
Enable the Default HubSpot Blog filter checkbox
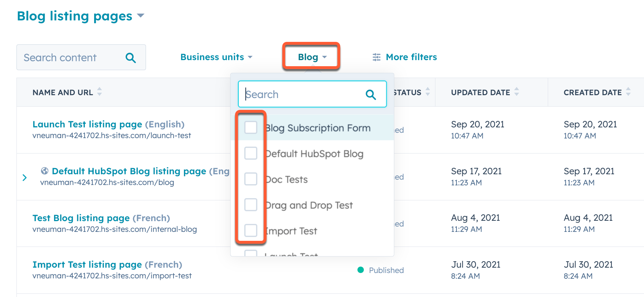pos(251,153)
